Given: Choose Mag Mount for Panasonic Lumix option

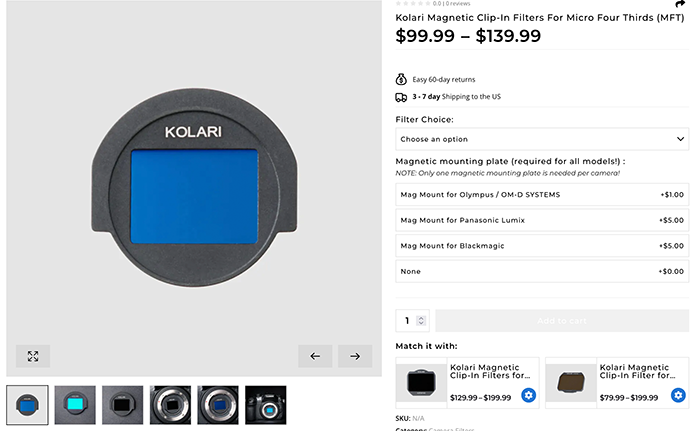Looking at the screenshot, I should [541, 220].
